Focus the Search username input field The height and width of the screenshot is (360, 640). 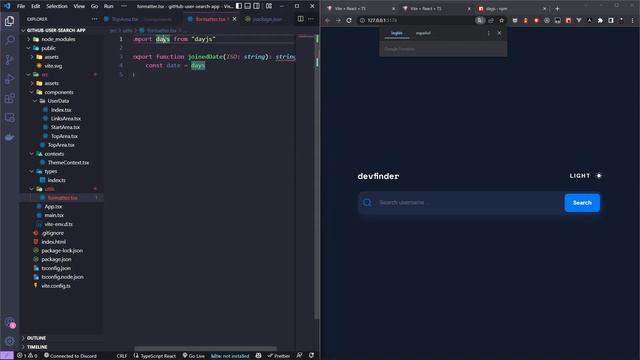coord(469,202)
